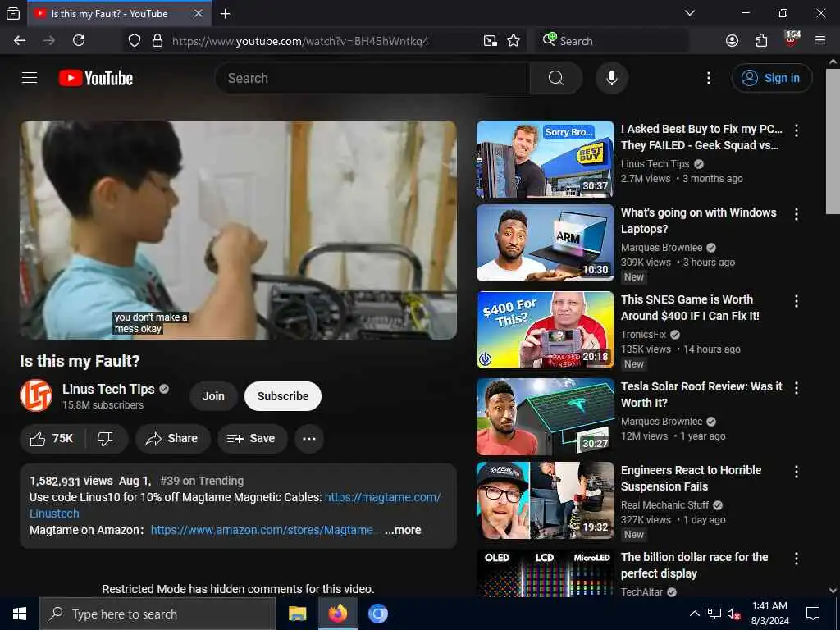
Task: Click the page vertical scrollbar thumb
Action: tap(833, 141)
